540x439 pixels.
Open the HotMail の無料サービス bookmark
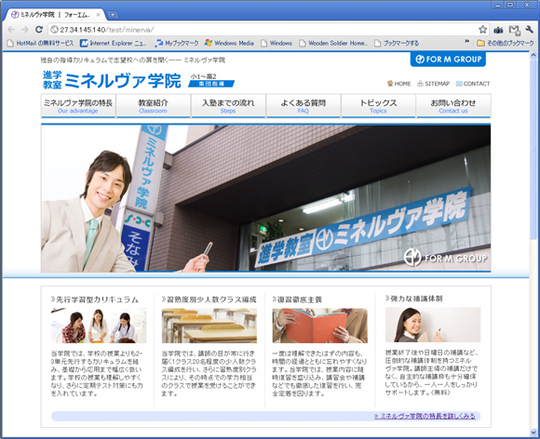pos(41,43)
